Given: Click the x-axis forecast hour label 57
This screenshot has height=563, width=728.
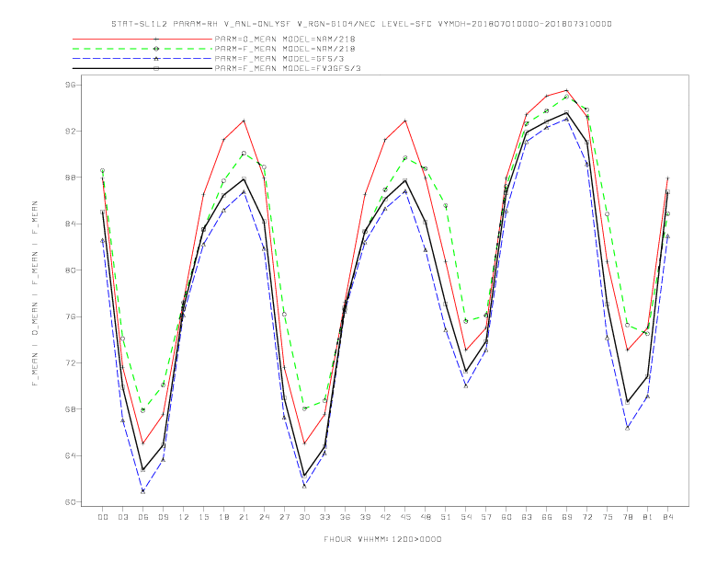Looking at the screenshot, I should tap(486, 517).
